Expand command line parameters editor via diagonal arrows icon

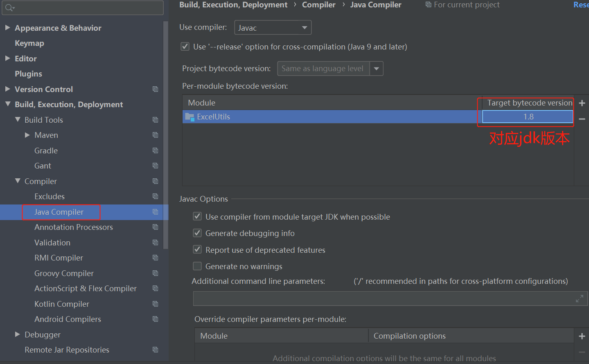click(x=580, y=299)
